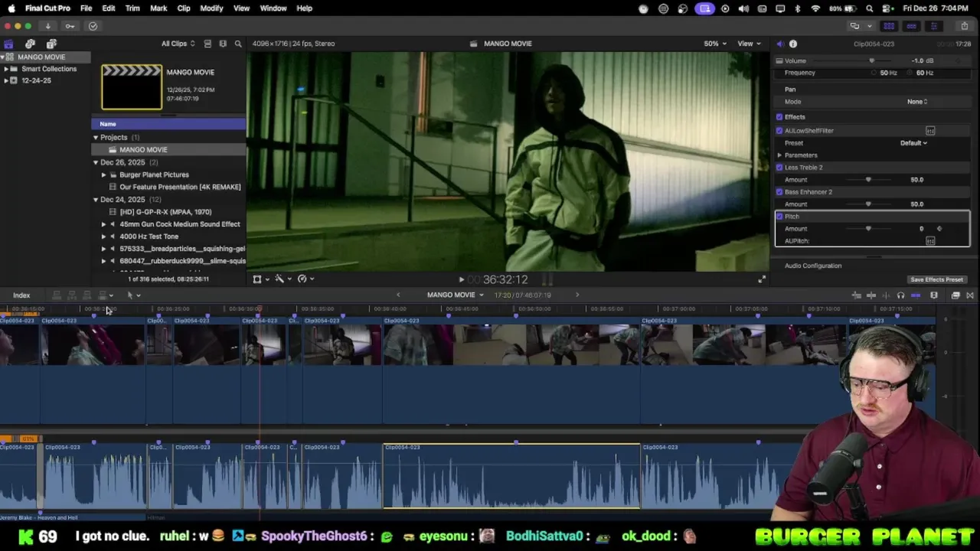Image resolution: width=980 pixels, height=551 pixels.
Task: Click the Volume slider handle
Action: tap(871, 60)
